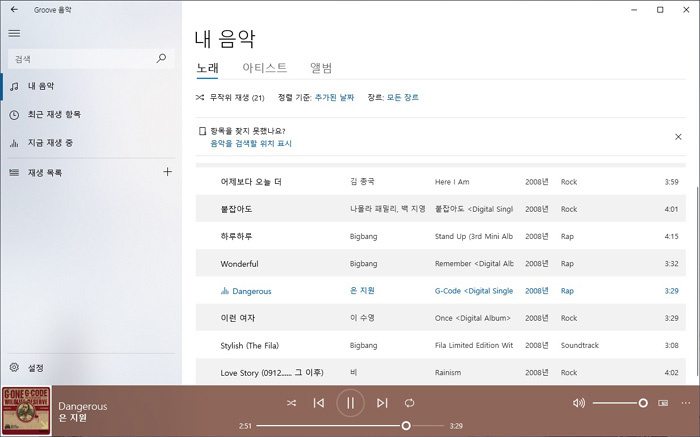Mute with the speaker volume icon

(579, 403)
